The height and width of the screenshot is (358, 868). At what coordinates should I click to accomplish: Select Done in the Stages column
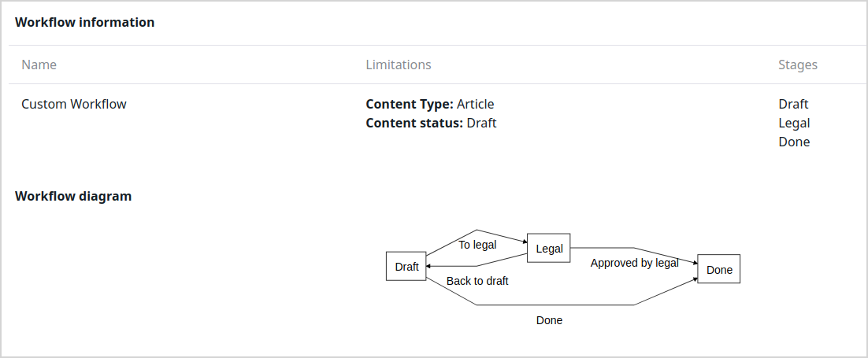[x=794, y=142]
